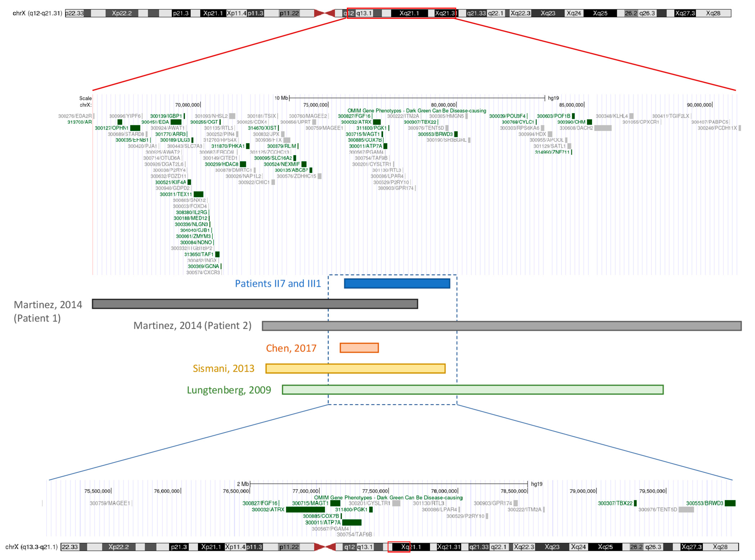Viewport: 755px width, 560px height.
Task: Click the 300390/CHM gene label
Action: click(571, 122)
